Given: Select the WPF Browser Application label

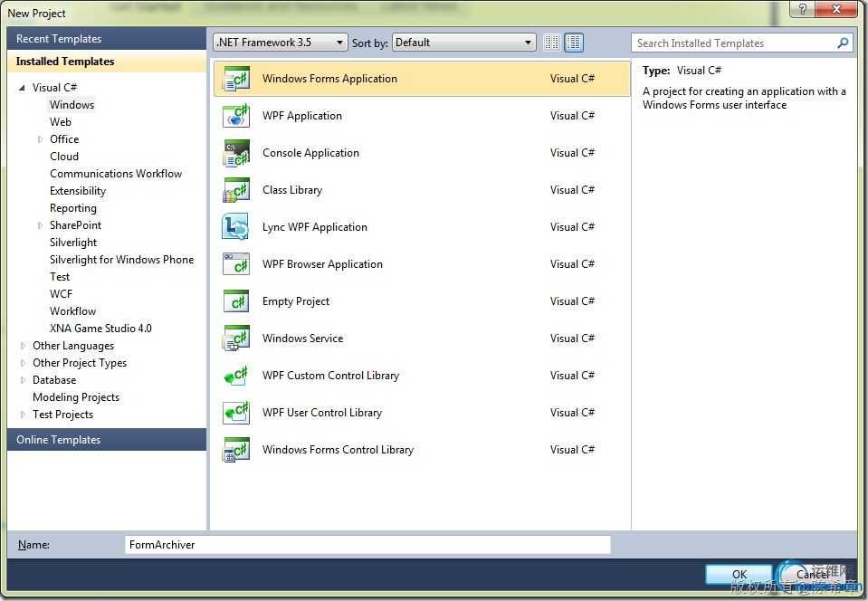Looking at the screenshot, I should (322, 264).
